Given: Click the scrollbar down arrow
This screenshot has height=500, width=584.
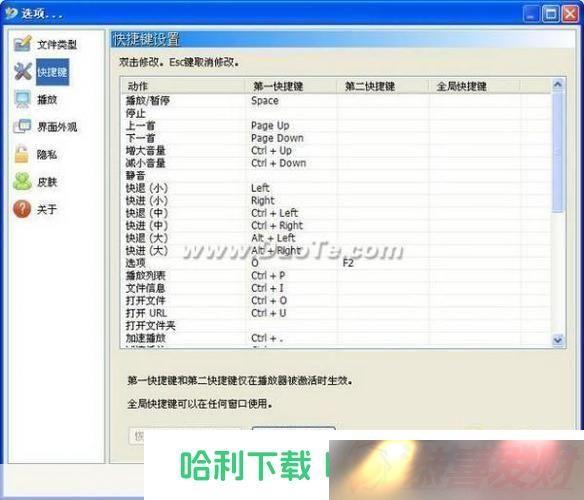Looking at the screenshot, I should point(558,340).
